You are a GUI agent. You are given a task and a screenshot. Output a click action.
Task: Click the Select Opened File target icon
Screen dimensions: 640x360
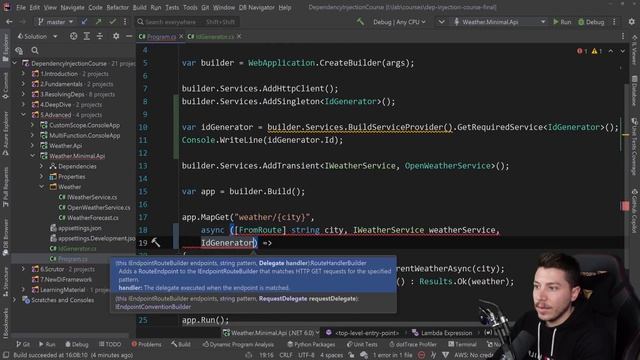coord(73,36)
